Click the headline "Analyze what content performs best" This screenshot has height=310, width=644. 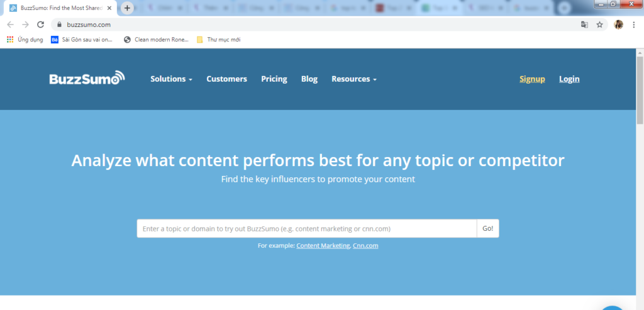click(318, 160)
